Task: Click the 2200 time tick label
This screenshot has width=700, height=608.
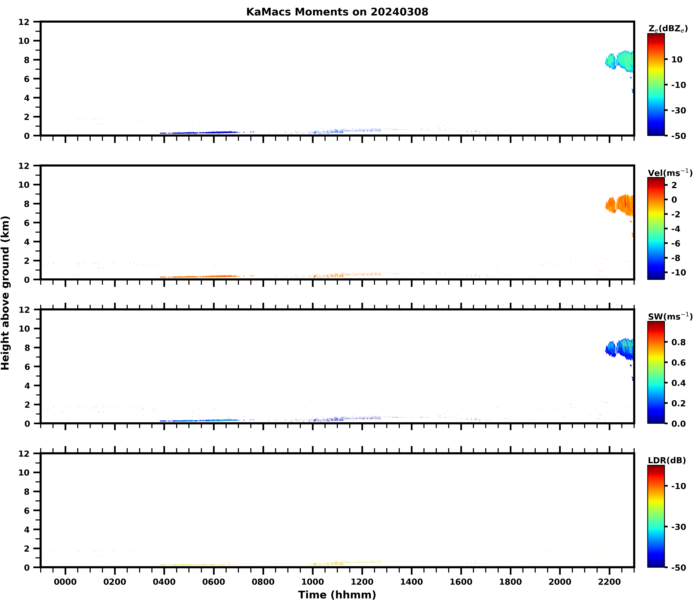Action: click(609, 582)
